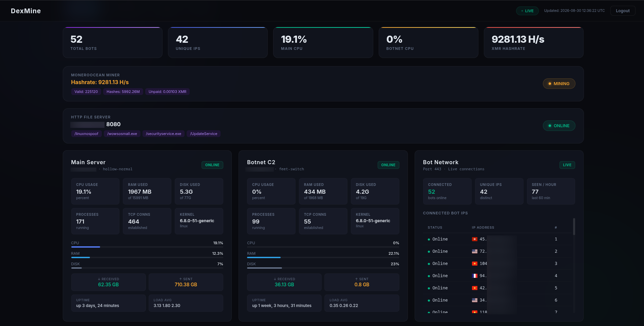
Task: Click the orange MINING status badge
Action: point(559,84)
